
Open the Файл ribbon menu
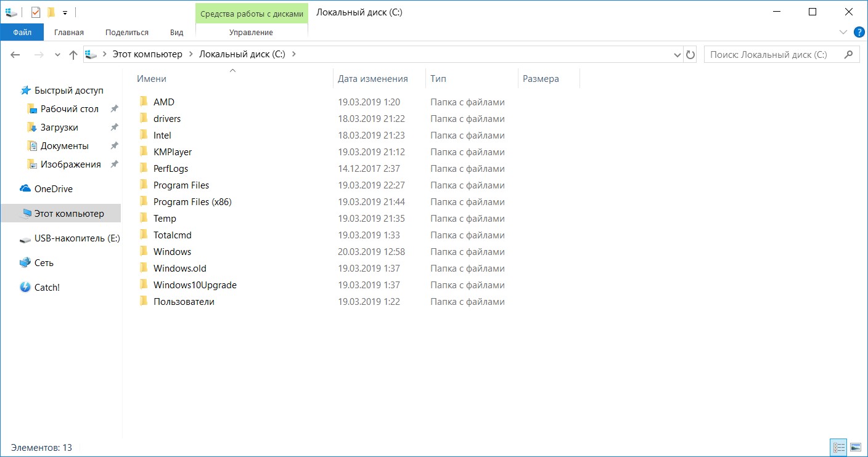coord(22,32)
